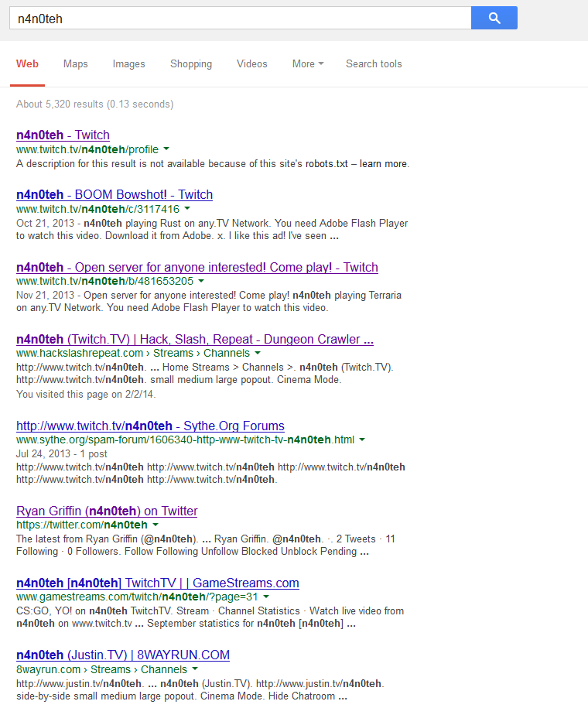The width and height of the screenshot is (588, 708).
Task: Open the Images search tab
Action: point(128,63)
